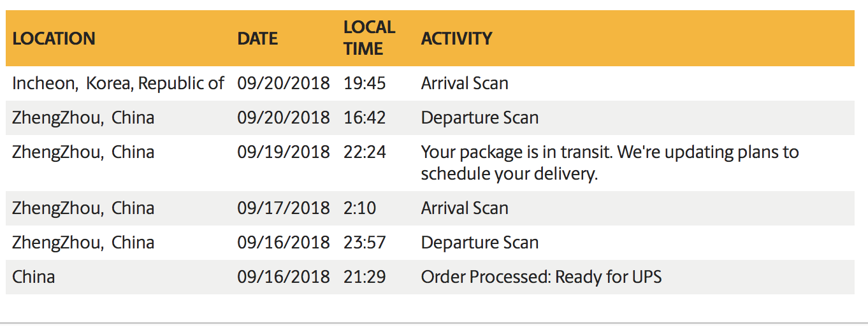Select the 22:24 local time entry

pyautogui.click(x=365, y=152)
